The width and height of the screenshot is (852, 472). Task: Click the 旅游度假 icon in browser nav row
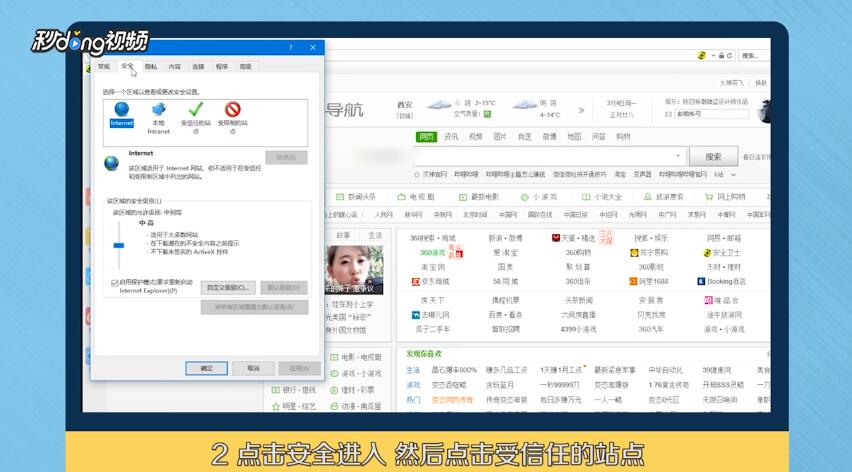647,197
